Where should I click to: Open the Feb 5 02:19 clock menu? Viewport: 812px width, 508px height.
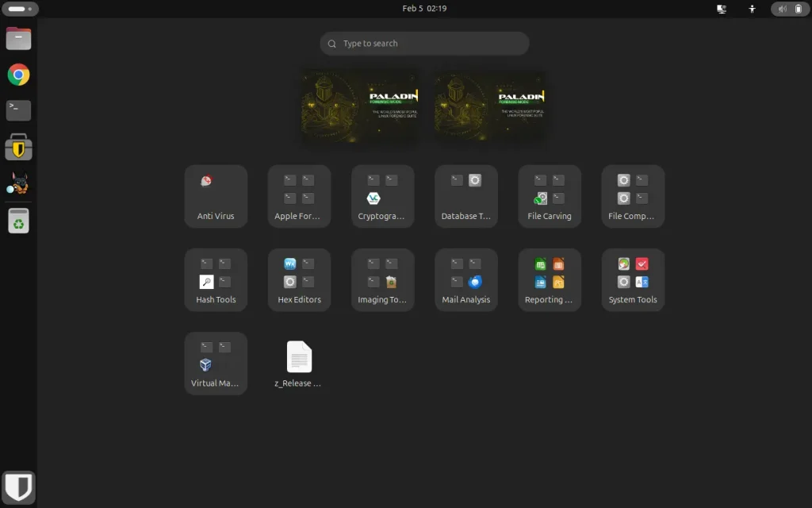(x=424, y=9)
